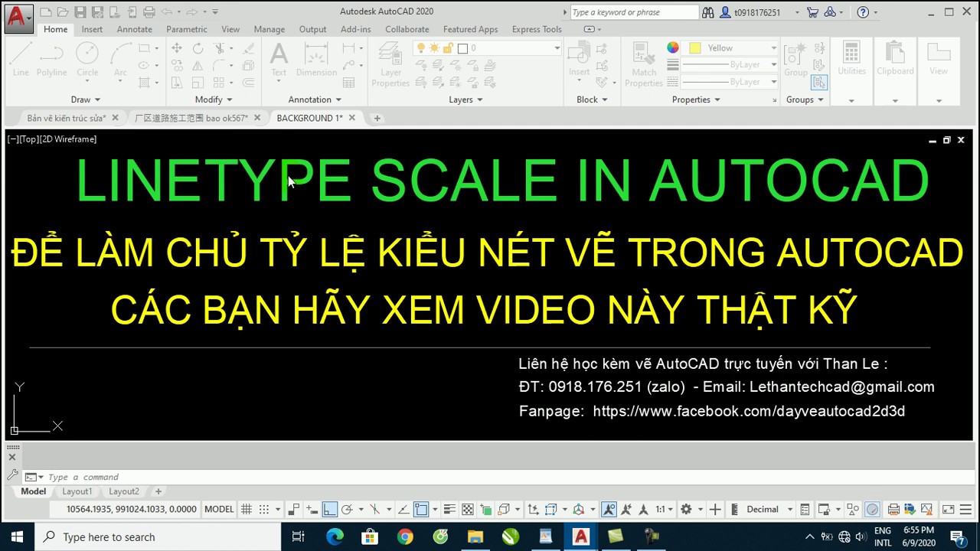
Task: Click the Dimension tool
Action: (x=316, y=59)
